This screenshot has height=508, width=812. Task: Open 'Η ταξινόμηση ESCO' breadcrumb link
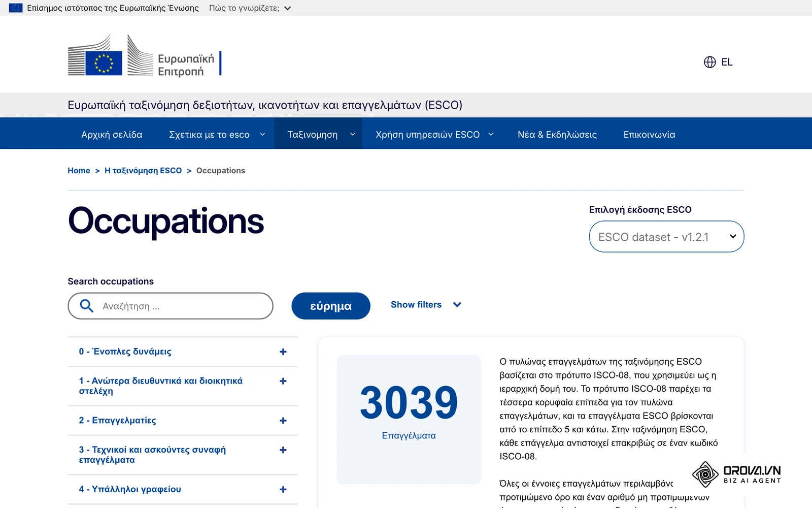(x=143, y=171)
